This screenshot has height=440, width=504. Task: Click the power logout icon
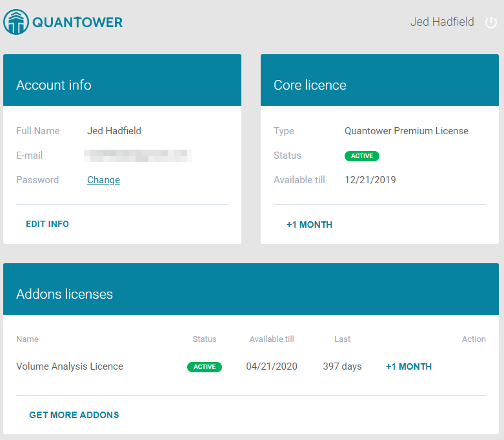point(490,23)
